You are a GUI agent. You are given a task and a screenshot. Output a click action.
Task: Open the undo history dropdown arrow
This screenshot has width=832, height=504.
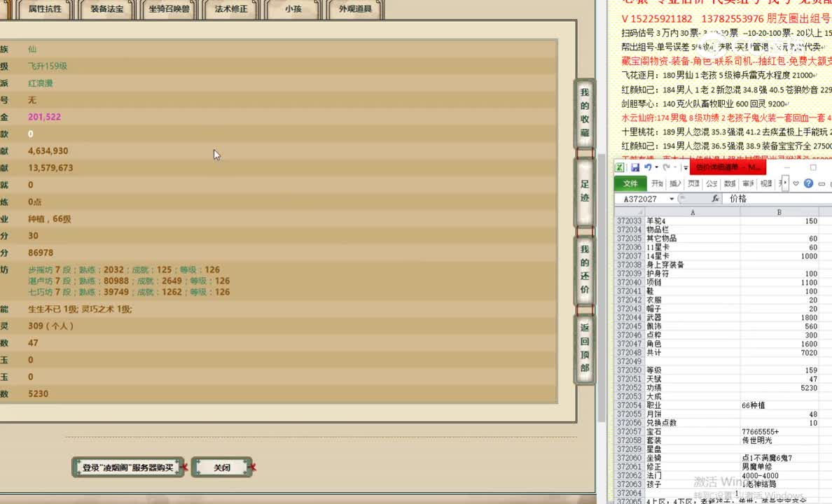pos(656,167)
